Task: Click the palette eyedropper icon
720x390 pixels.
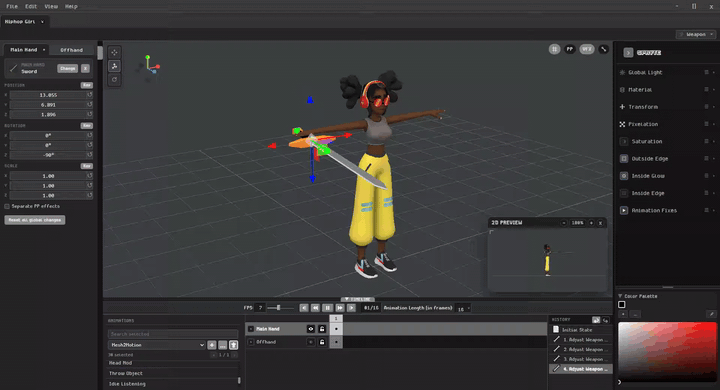Action: click(x=711, y=314)
